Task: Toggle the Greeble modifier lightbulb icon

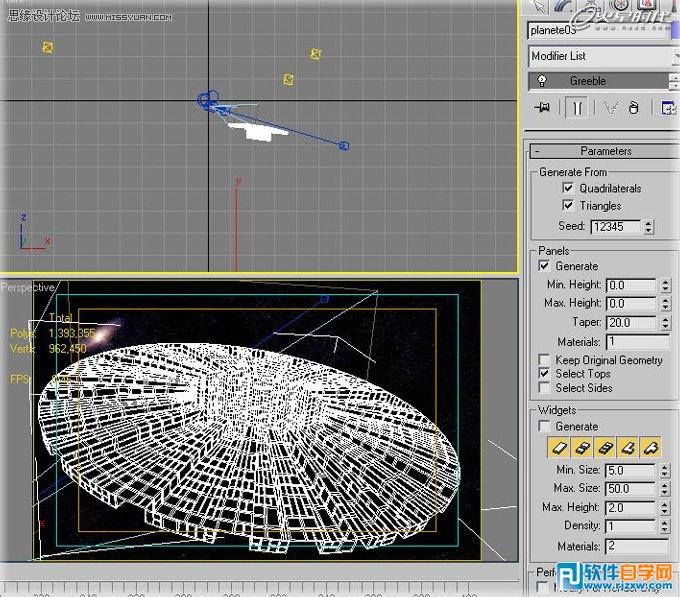Action: pyautogui.click(x=542, y=81)
